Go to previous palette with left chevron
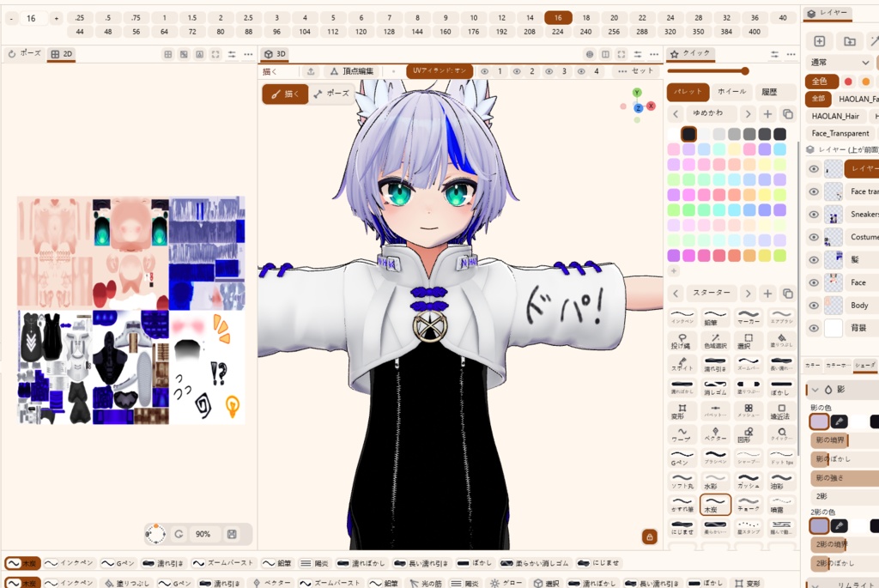Screen dimensions: 879x588 click(x=676, y=114)
